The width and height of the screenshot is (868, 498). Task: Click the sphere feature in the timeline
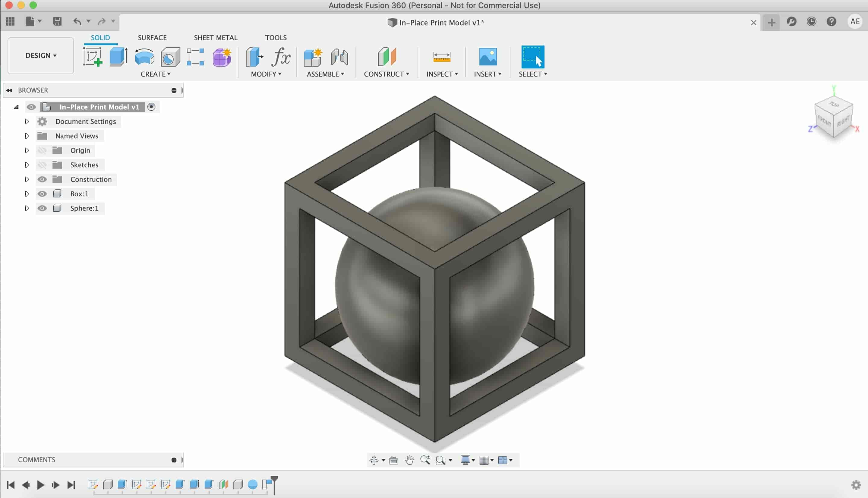pyautogui.click(x=252, y=484)
